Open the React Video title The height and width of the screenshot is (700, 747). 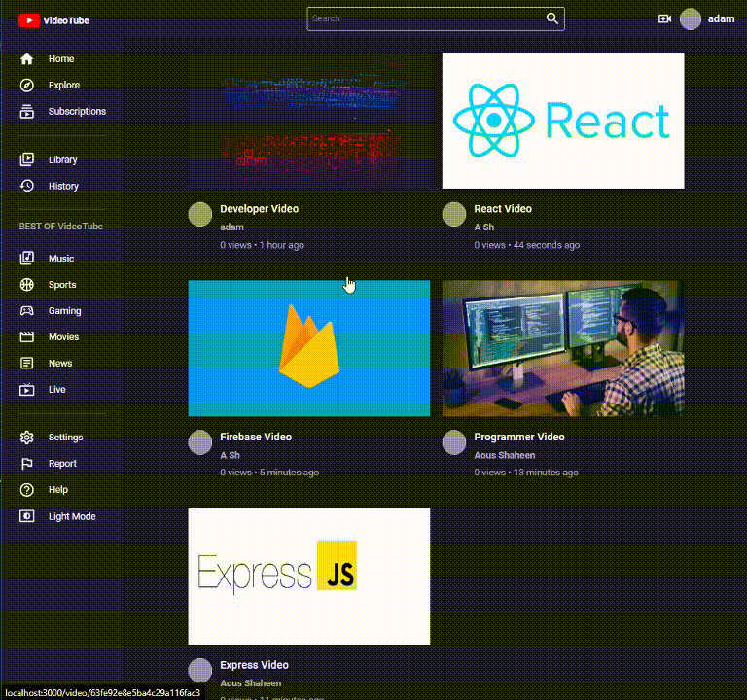pos(503,209)
